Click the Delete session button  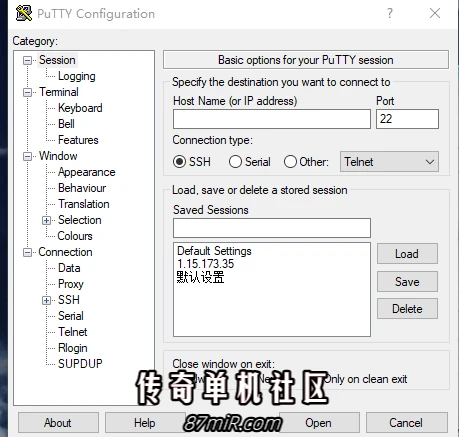(407, 309)
